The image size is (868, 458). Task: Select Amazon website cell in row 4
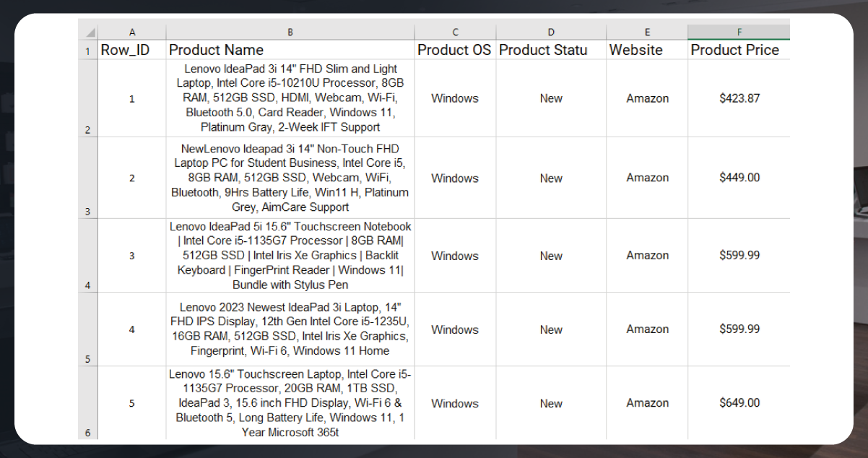(647, 256)
